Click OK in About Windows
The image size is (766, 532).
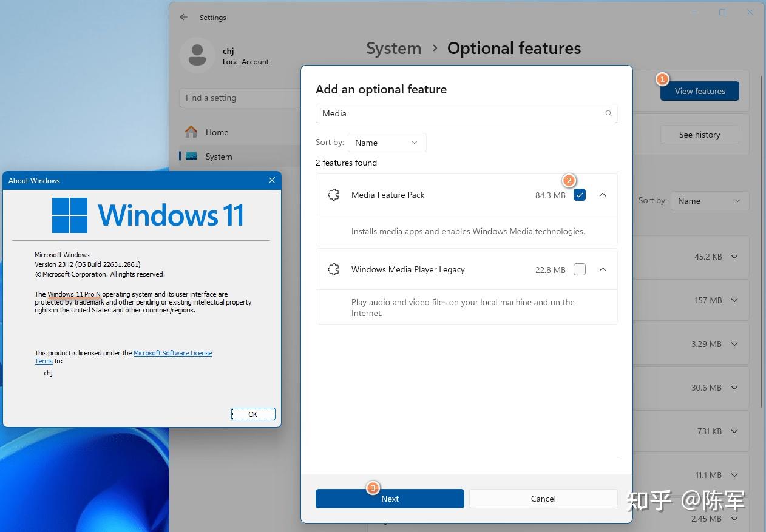tap(253, 414)
